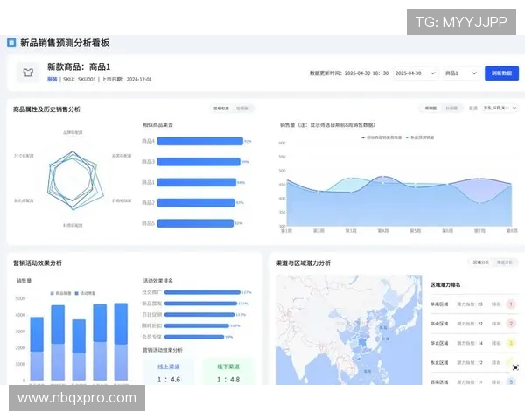Click rank badge 3 for 华北区域
Viewport: 525px width, 420px height.
point(511,343)
